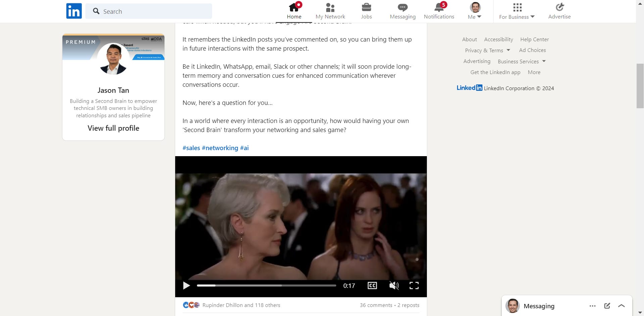Screen dimensions: 644x316
Task: Expand the For Business menu
Action: point(517,11)
